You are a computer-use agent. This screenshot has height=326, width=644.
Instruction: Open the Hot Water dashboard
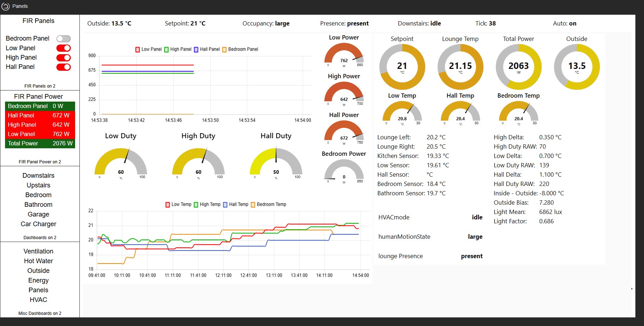38,261
